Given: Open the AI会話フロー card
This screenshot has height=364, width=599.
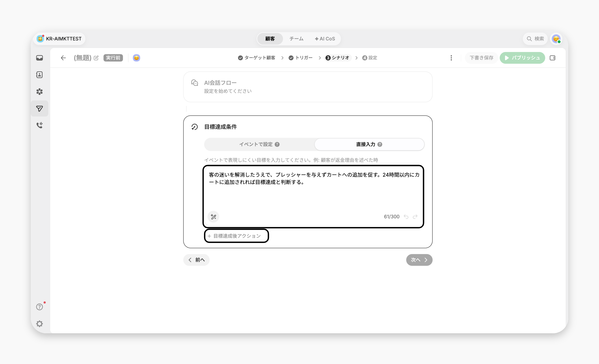Looking at the screenshot, I should tap(308, 87).
